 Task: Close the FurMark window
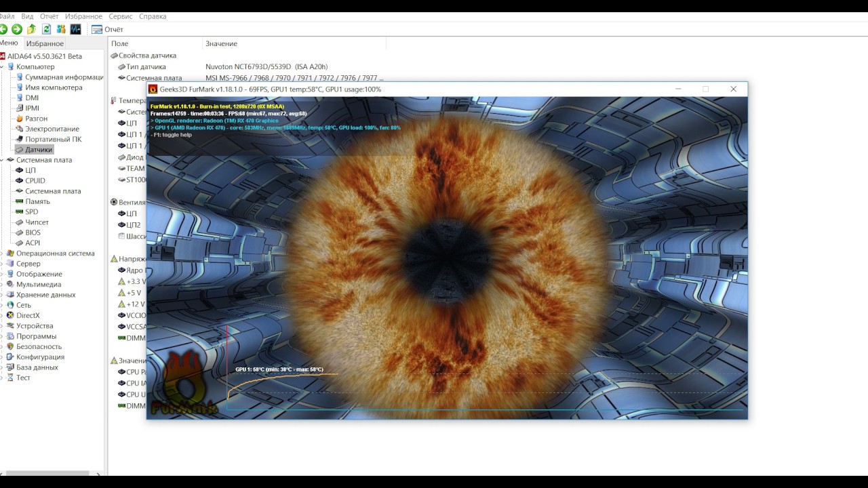(733, 89)
